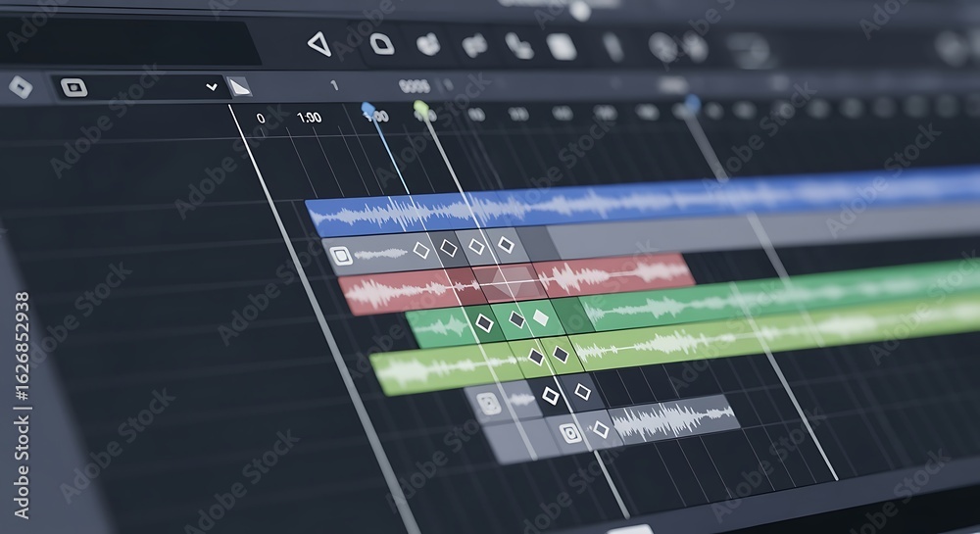Image resolution: width=980 pixels, height=534 pixels.
Task: Click the "0" mark on the time ruler
Action: [261, 118]
